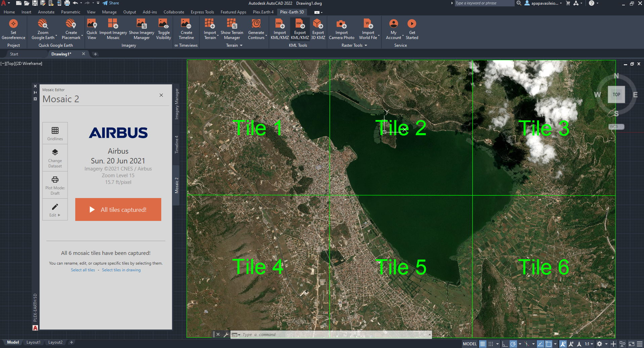Close the Drawing1 file tab
This screenshot has height=348, width=644.
pyautogui.click(x=83, y=54)
